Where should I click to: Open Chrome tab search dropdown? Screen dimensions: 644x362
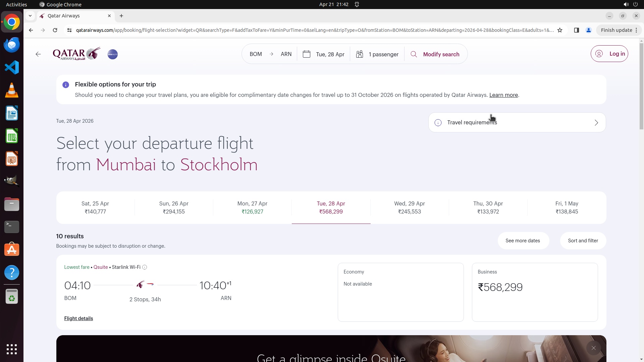[x=30, y=16]
